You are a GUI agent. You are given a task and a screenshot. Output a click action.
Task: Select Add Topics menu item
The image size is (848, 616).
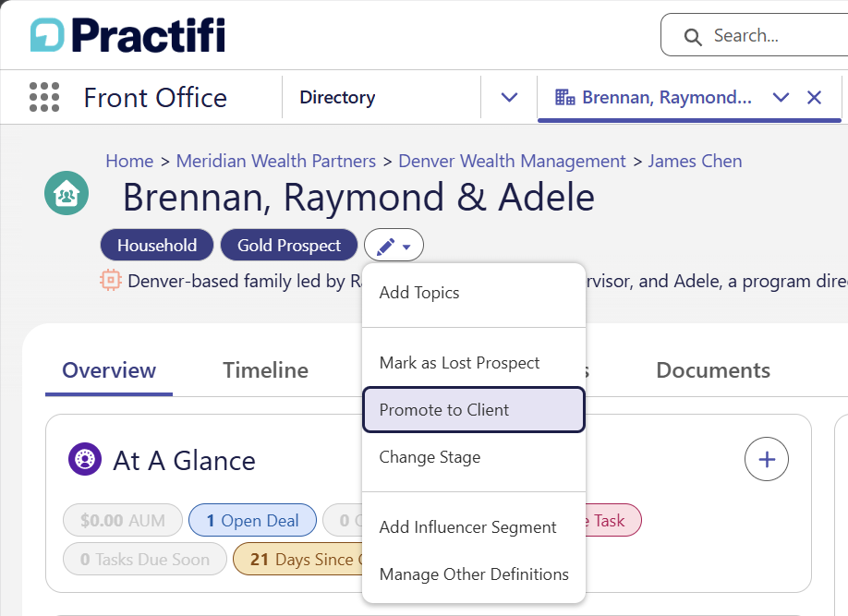coord(474,293)
